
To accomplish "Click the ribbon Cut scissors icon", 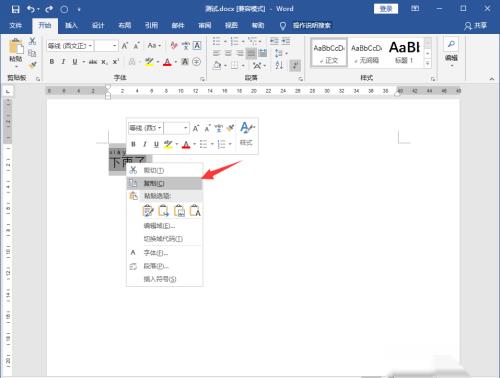I will (x=32, y=41).
